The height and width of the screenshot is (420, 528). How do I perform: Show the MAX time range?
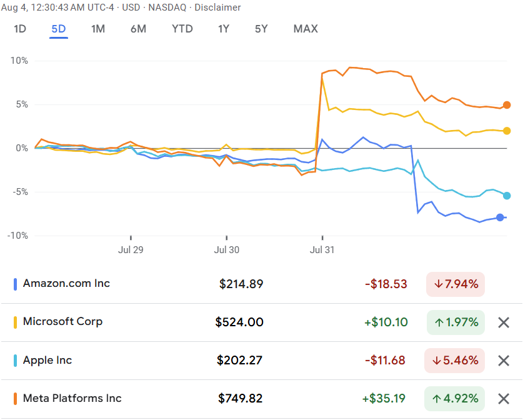pos(306,29)
